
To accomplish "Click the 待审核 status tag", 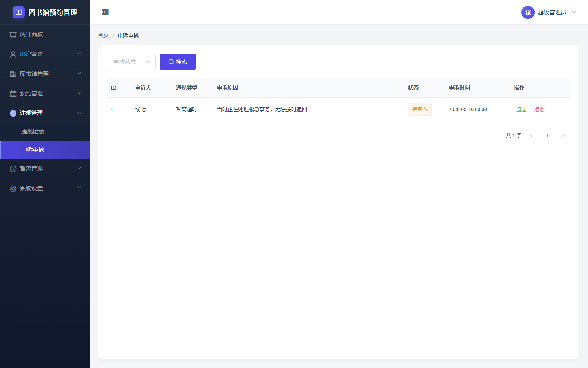I will point(420,109).
